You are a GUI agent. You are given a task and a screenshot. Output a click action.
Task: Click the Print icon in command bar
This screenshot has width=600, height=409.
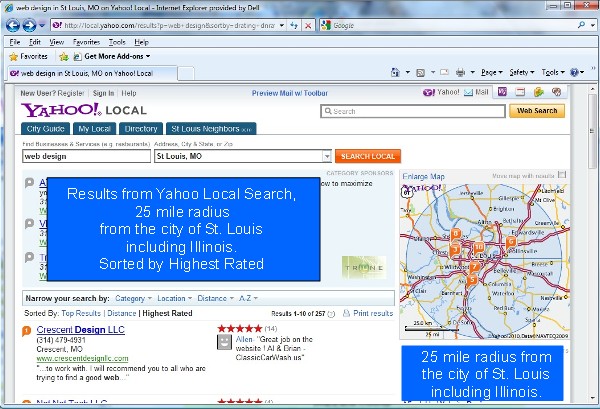(x=460, y=73)
